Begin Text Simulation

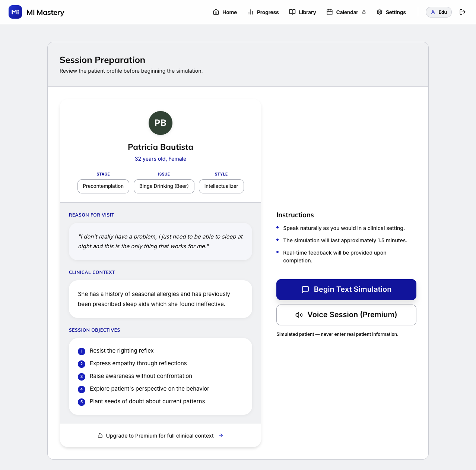pos(346,290)
